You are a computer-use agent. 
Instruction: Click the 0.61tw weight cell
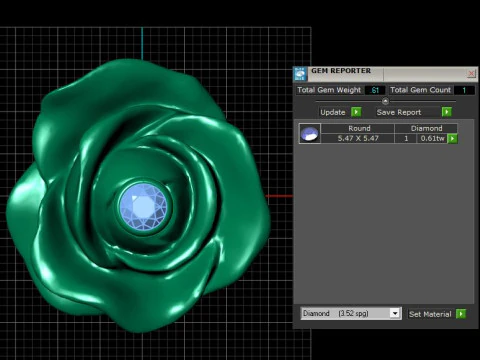click(432, 138)
